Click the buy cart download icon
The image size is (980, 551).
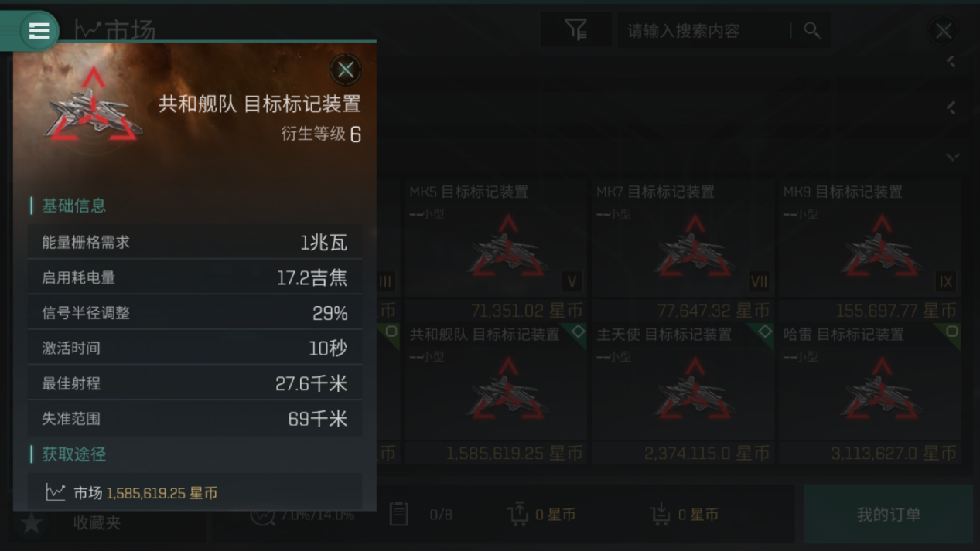660,514
